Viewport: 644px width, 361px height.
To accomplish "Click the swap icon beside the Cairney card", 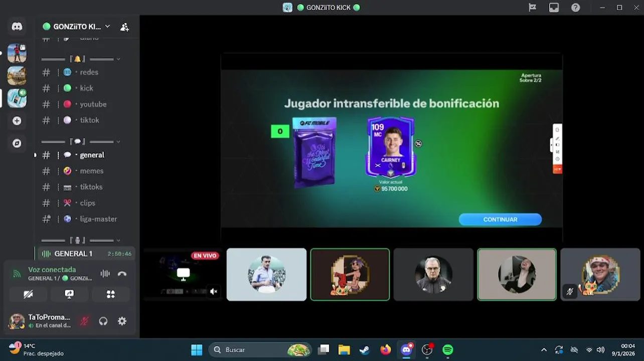I will click(x=418, y=143).
